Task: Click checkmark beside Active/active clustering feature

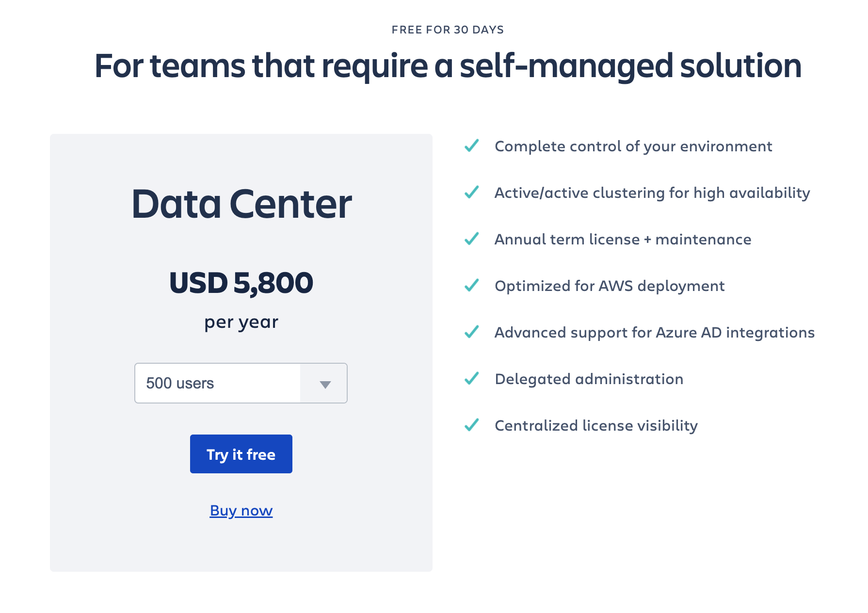Action: [x=472, y=192]
